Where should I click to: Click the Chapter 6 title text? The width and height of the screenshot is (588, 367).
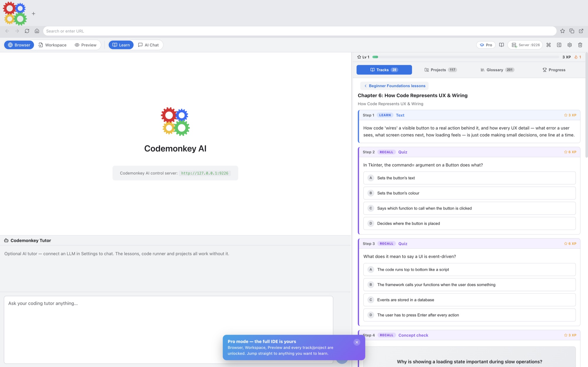[412, 95]
